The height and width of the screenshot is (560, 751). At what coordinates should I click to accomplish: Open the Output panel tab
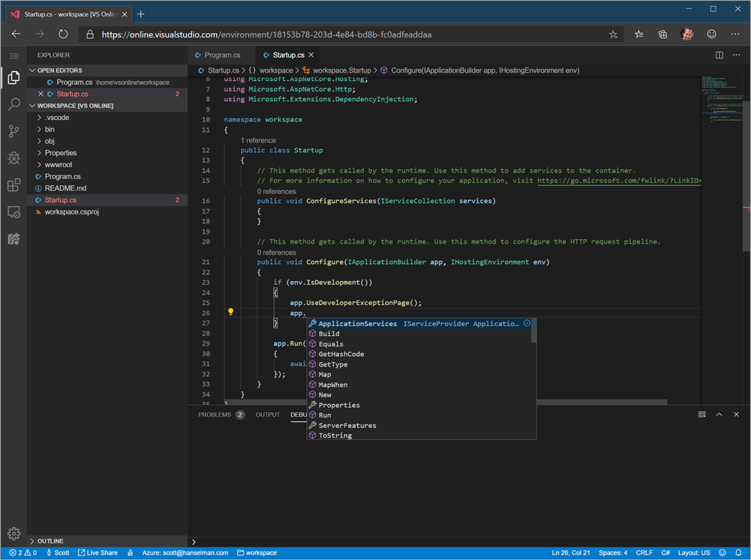click(x=268, y=415)
